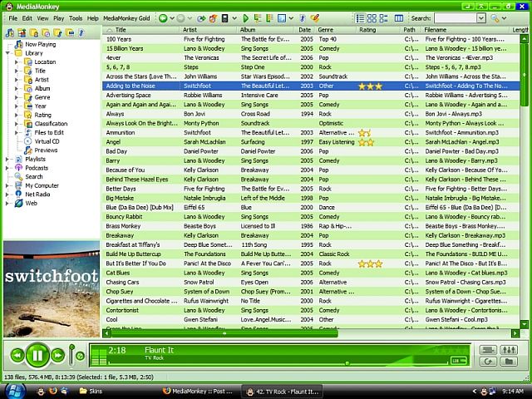Expand the Genre node in Library
The width and height of the screenshot is (532, 399).
(x=17, y=97)
